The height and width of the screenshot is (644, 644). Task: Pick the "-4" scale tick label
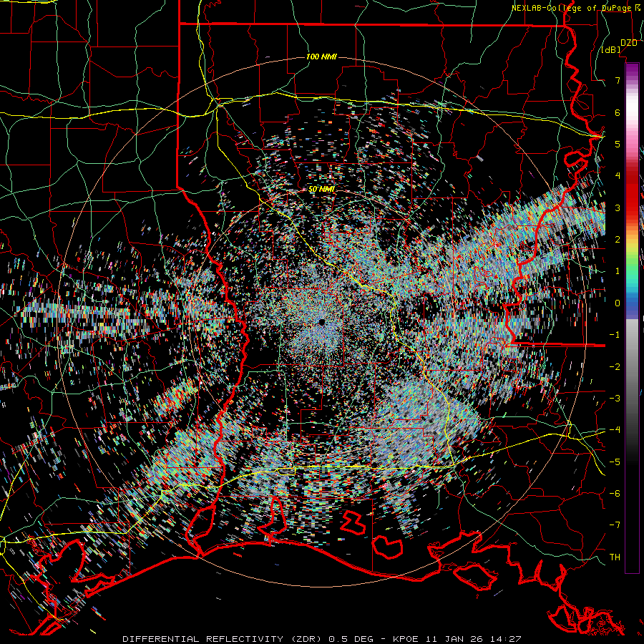(x=615, y=430)
